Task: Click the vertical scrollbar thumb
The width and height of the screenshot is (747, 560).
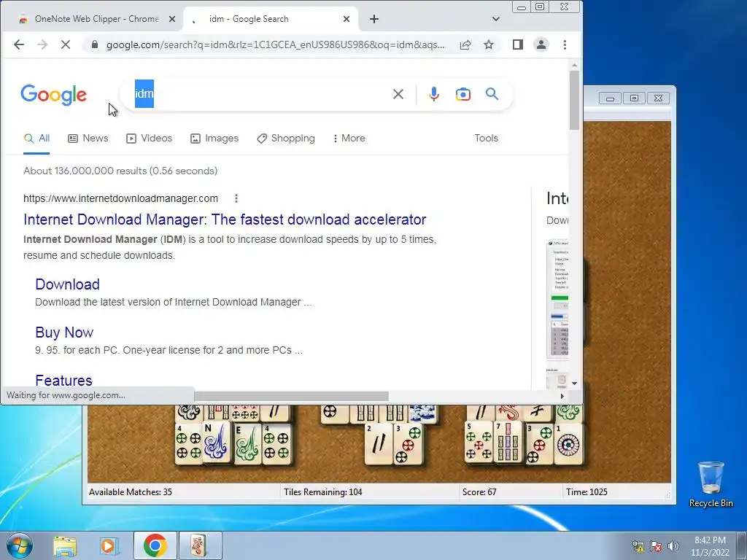Action: pyautogui.click(x=574, y=100)
